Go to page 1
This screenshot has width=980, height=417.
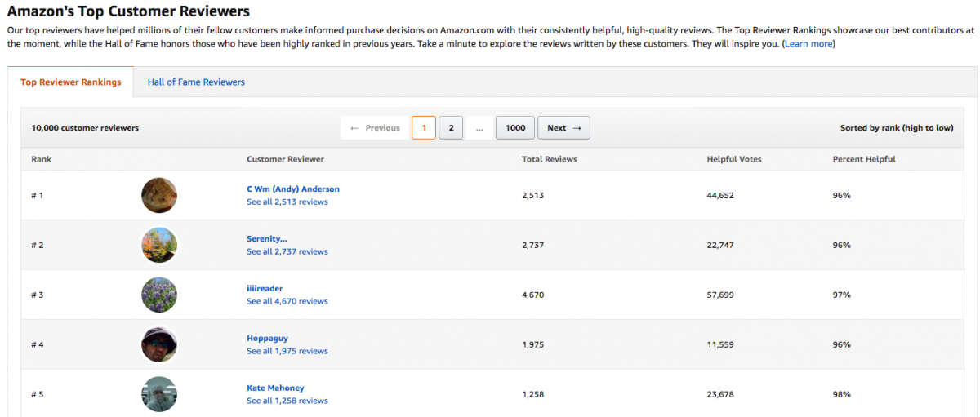click(x=424, y=128)
